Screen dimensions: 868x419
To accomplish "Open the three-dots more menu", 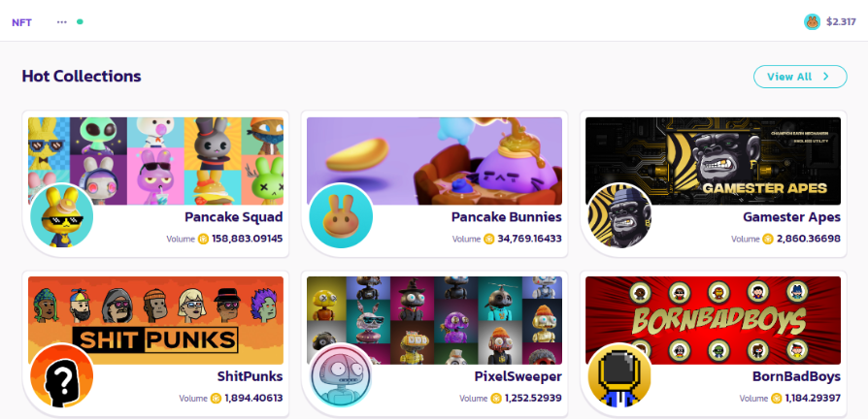I will click(61, 22).
